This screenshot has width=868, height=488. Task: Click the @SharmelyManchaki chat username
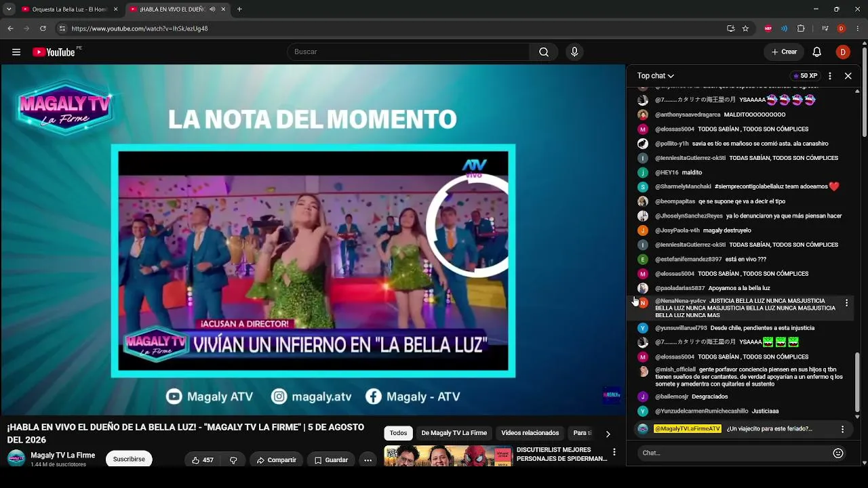click(x=683, y=187)
